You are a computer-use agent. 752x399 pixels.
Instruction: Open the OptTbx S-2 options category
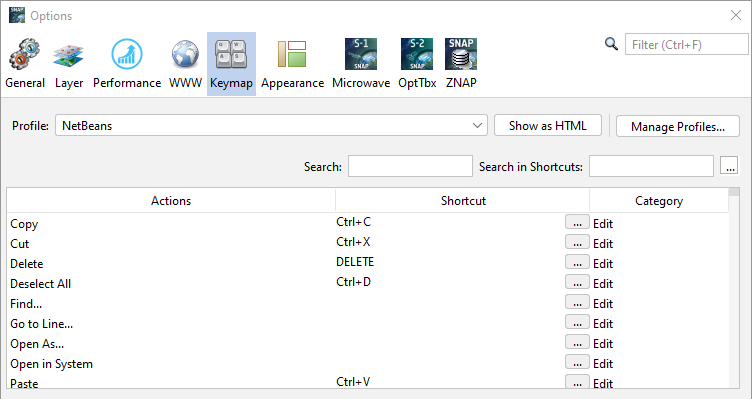[x=417, y=64]
